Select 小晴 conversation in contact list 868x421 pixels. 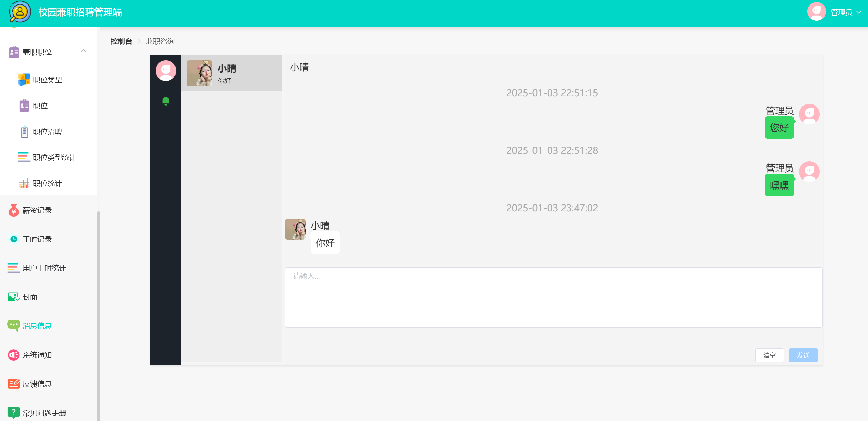pyautogui.click(x=231, y=73)
